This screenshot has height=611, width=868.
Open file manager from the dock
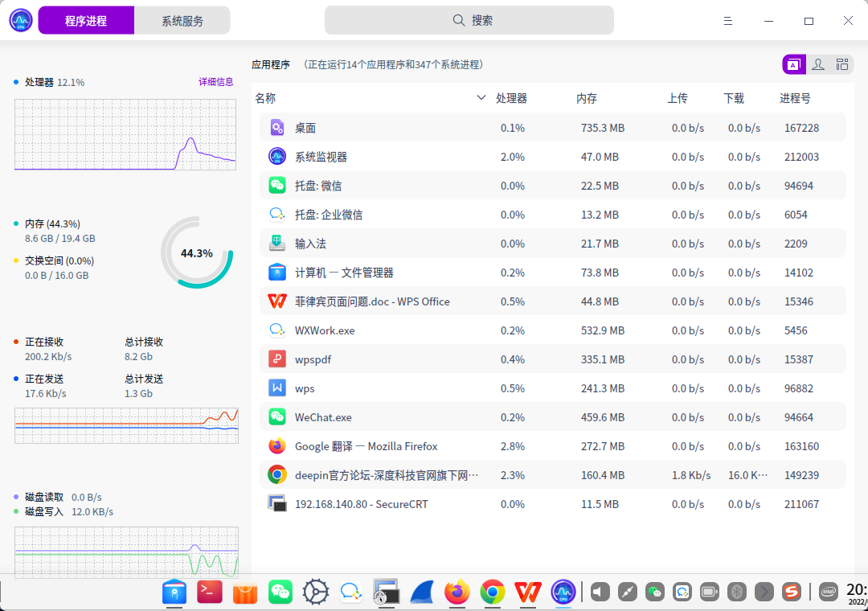[x=174, y=593]
